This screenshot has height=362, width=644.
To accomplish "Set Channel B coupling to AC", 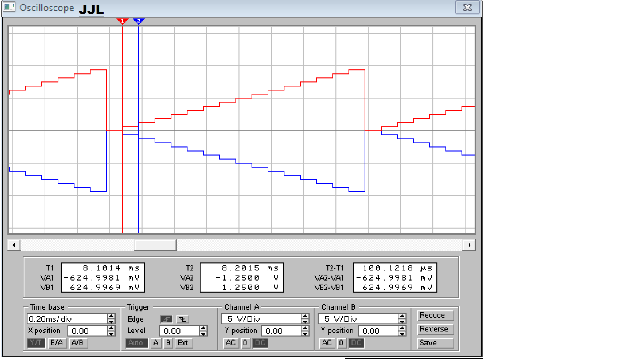I will pos(327,343).
